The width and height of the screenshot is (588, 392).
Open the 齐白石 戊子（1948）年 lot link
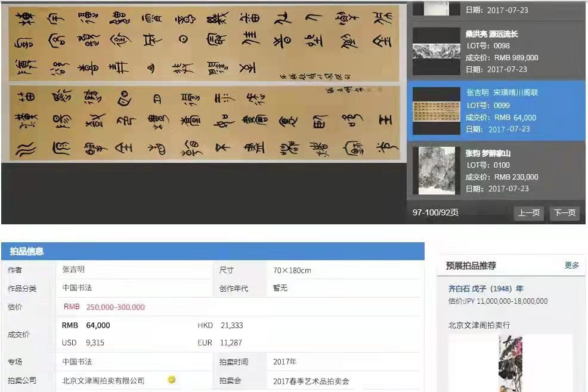click(486, 289)
